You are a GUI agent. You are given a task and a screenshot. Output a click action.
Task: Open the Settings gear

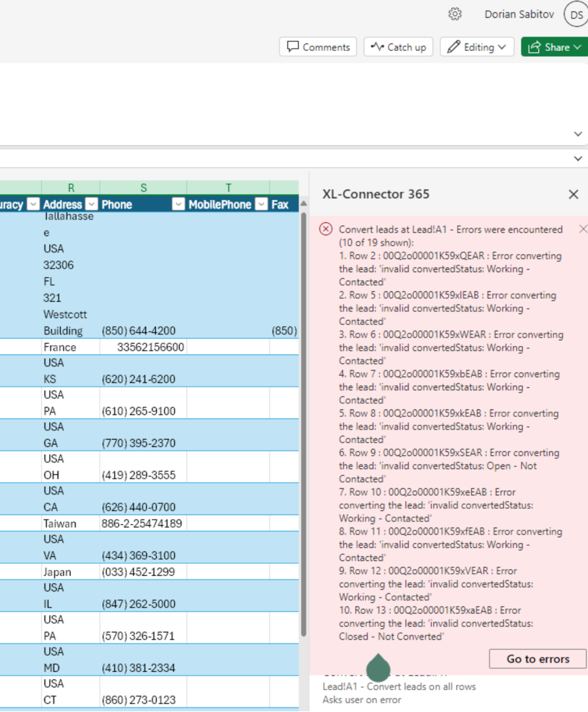455,14
